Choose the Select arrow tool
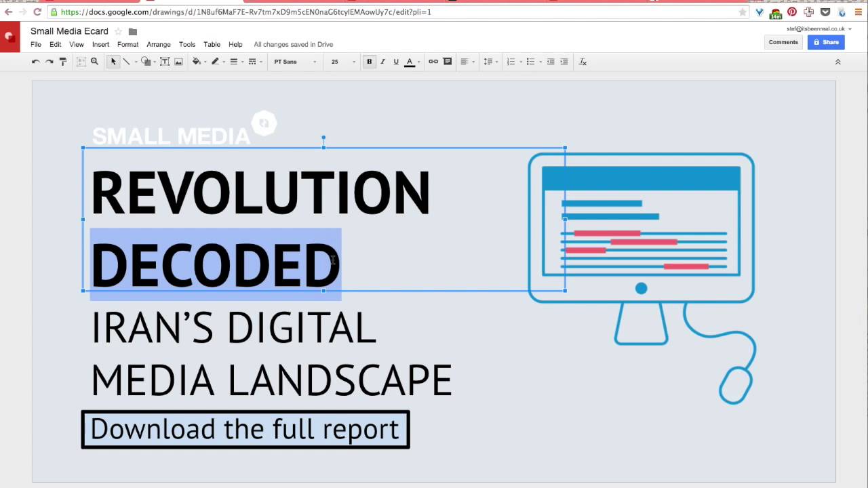The height and width of the screenshot is (488, 868). tap(113, 62)
